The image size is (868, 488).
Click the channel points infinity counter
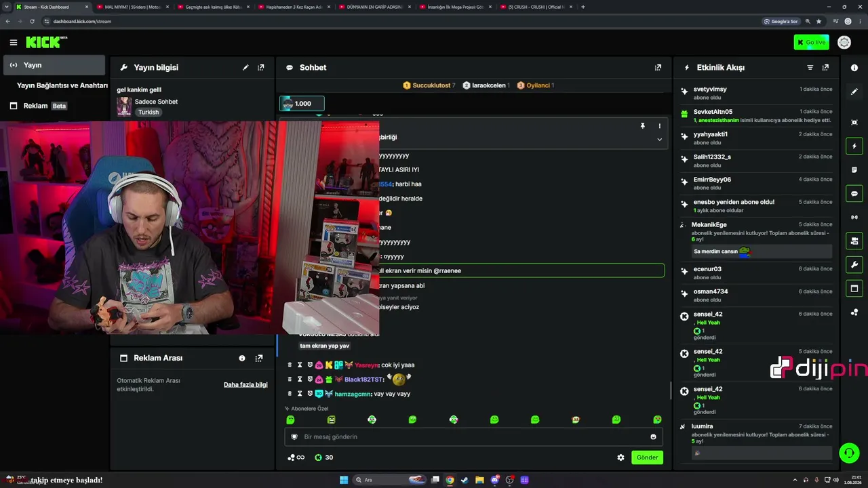296,457
